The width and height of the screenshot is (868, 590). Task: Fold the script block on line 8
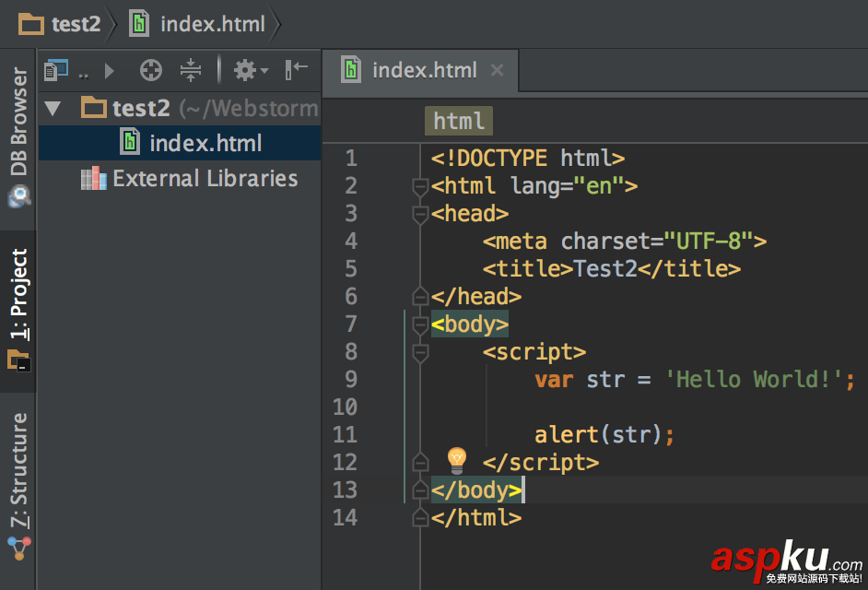[x=420, y=353]
